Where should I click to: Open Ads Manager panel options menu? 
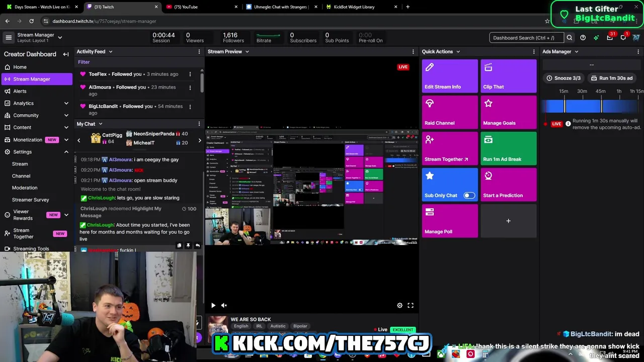638,51
